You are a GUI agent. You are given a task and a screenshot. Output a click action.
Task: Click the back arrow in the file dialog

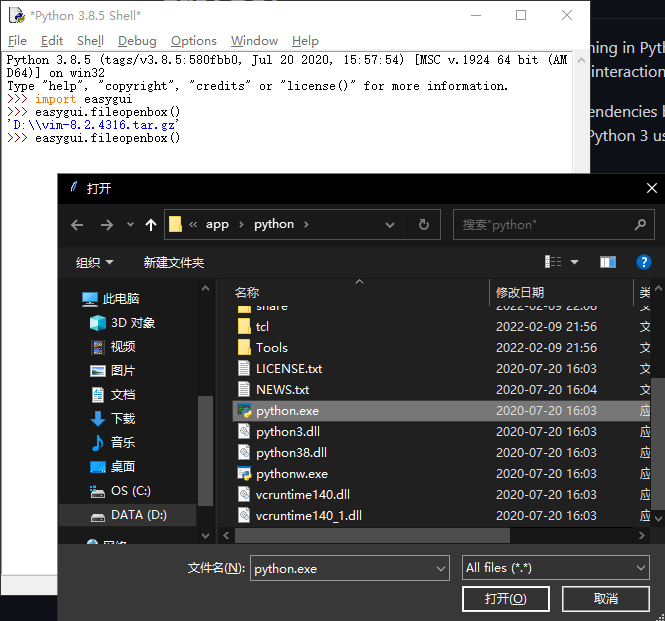[77, 224]
